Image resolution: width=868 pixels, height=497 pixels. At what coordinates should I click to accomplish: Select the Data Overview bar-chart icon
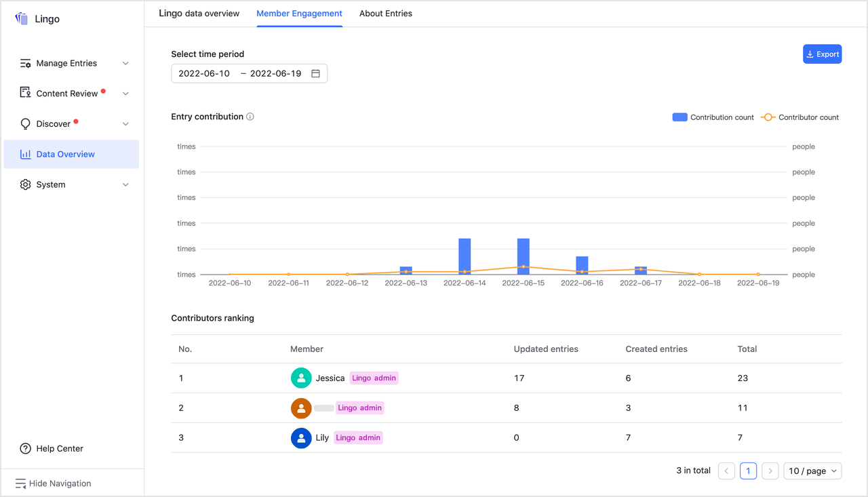coord(25,154)
